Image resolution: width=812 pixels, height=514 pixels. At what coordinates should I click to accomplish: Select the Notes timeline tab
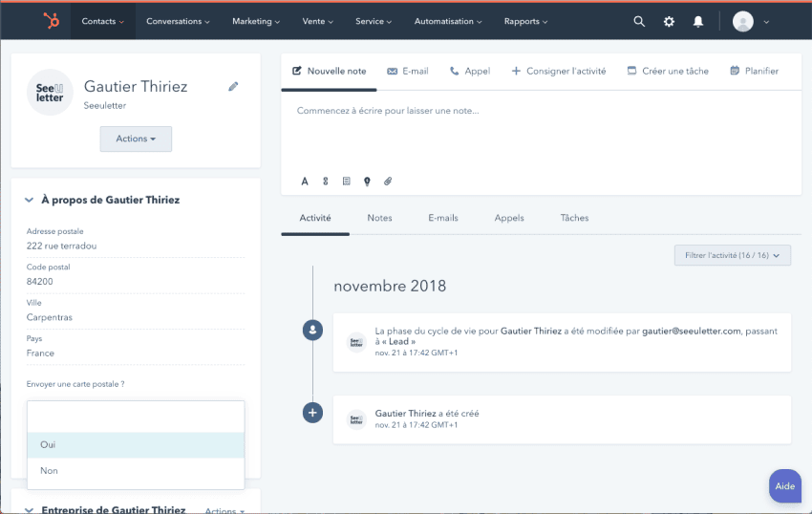pos(379,218)
